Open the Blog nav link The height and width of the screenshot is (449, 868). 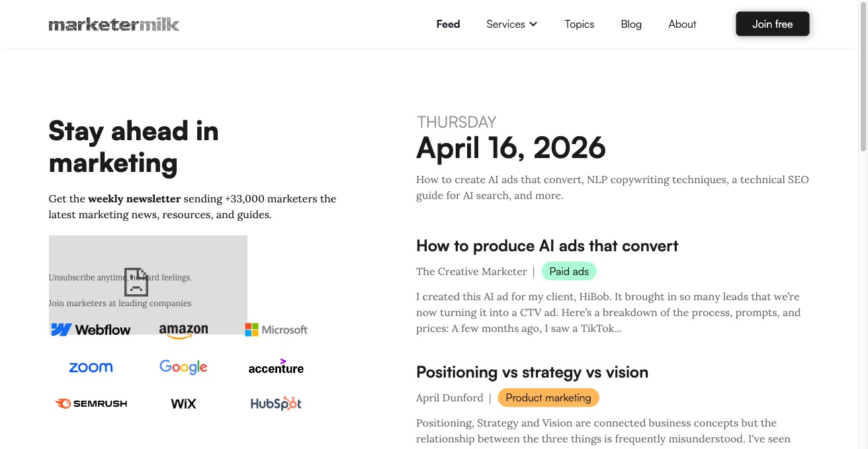coord(631,24)
